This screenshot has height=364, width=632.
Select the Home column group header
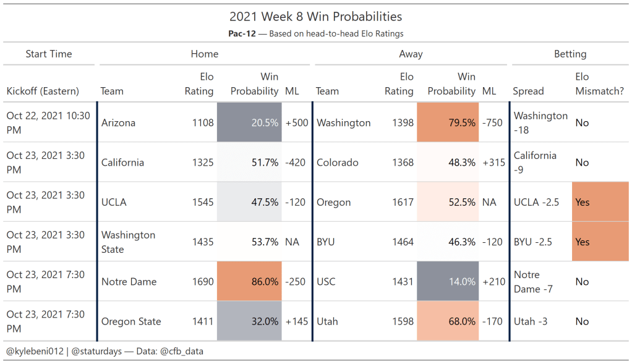tap(205, 54)
